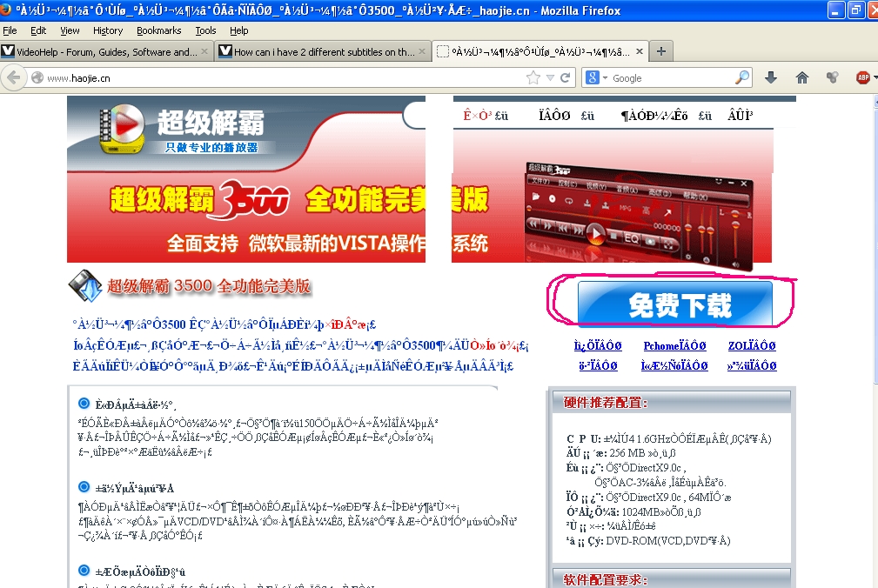Click the search magnifier icon

point(742,77)
